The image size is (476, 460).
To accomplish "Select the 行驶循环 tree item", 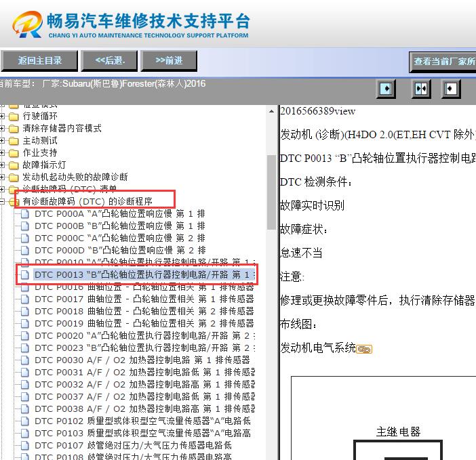I will pos(40,116).
